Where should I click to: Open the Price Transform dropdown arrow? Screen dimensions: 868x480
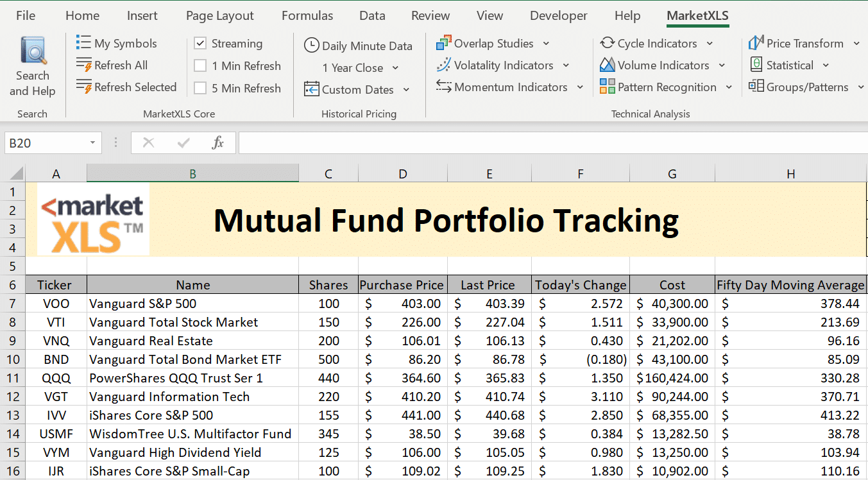[x=856, y=44]
